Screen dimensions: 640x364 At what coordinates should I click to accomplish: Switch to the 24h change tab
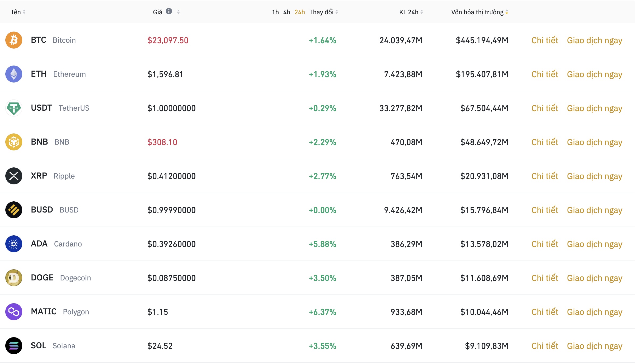[300, 12]
